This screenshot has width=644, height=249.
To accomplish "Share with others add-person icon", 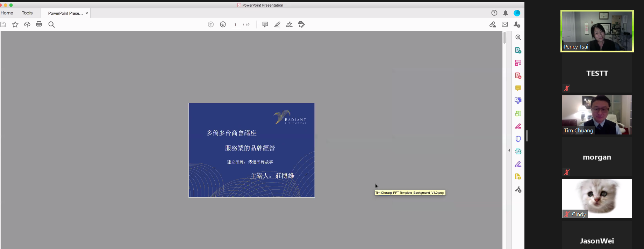I will coord(517,24).
